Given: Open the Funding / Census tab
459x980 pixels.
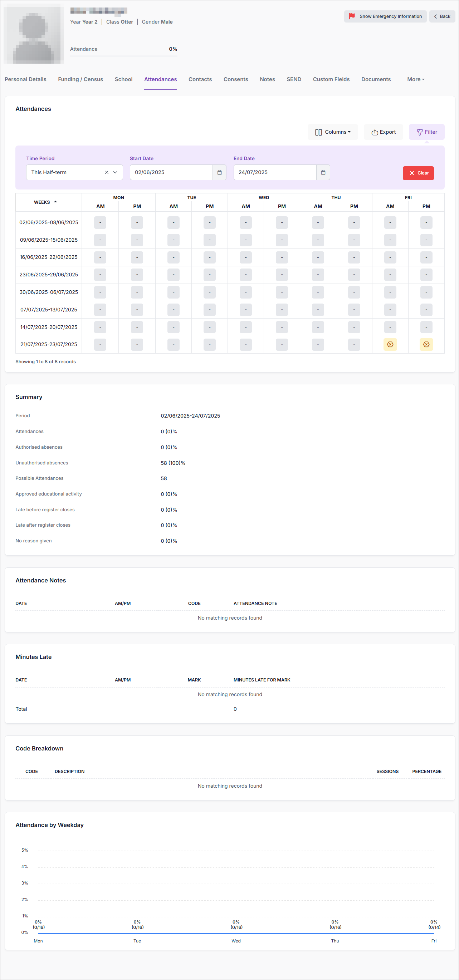Looking at the screenshot, I should click(x=80, y=79).
